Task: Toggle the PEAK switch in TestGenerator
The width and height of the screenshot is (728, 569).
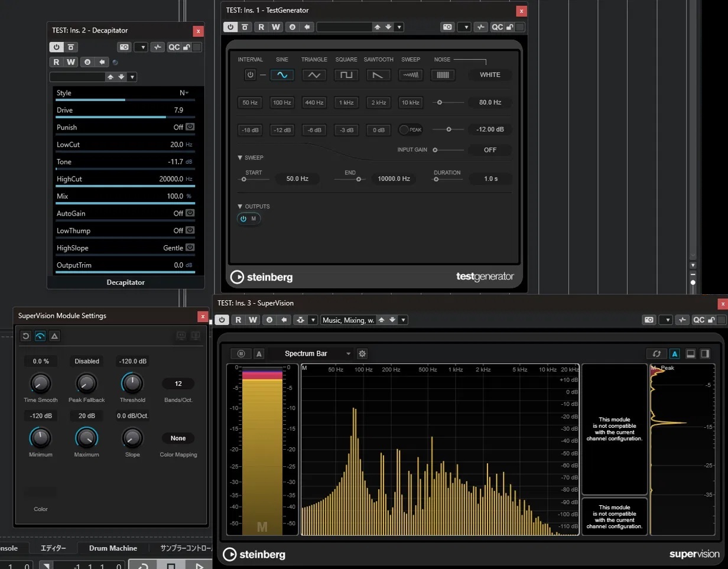Action: tap(410, 129)
